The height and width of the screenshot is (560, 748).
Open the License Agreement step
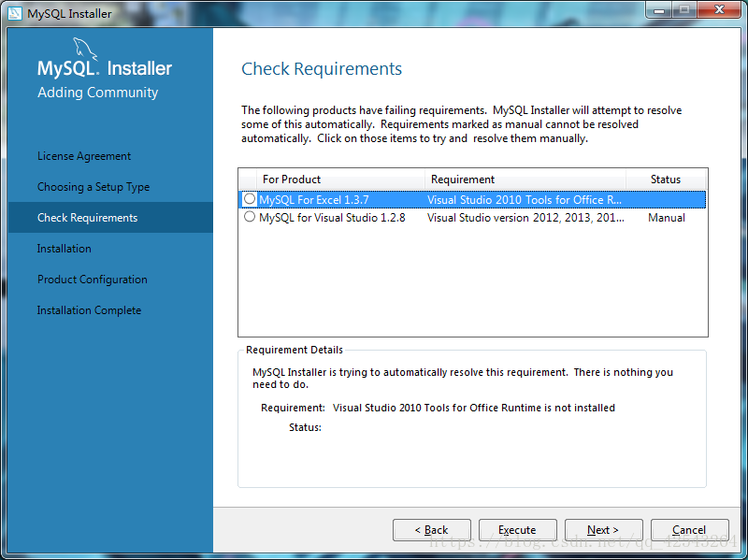tap(84, 156)
